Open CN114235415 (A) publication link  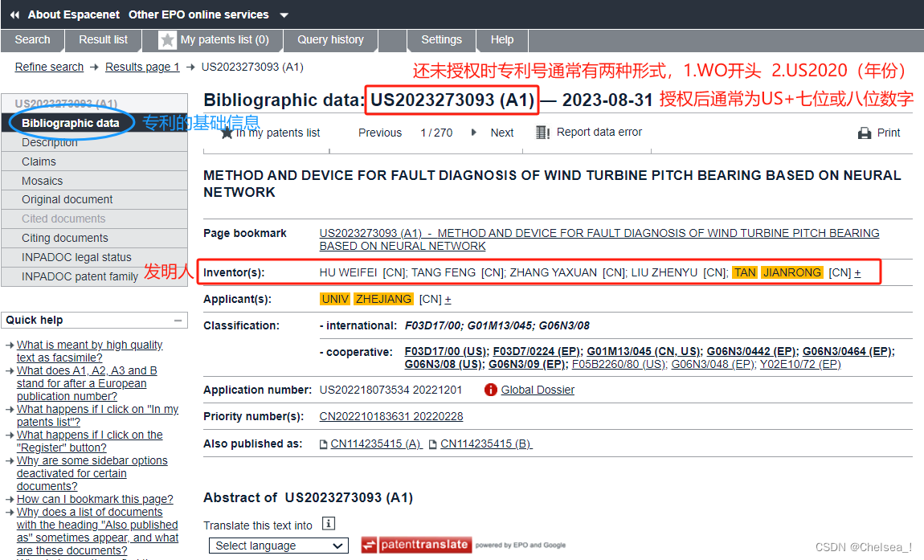pos(376,444)
